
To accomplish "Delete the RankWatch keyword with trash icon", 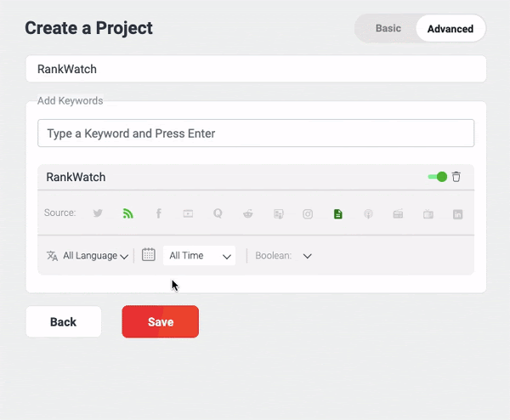I will [x=456, y=177].
